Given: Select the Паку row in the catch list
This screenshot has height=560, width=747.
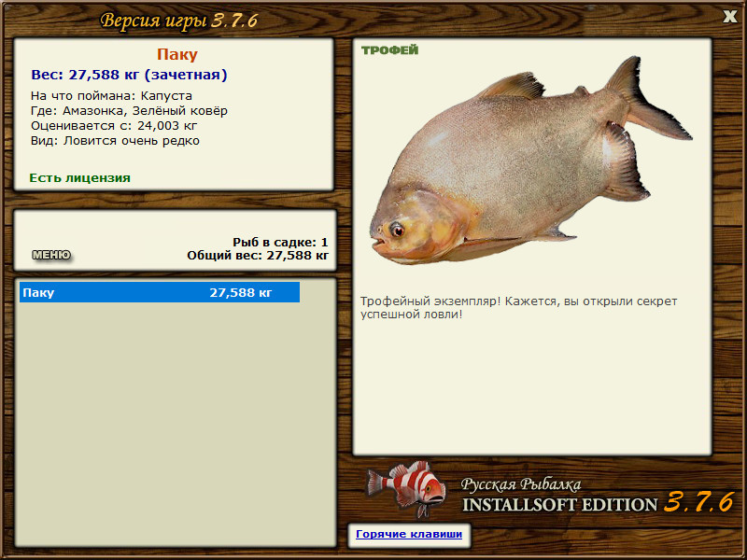Looking at the screenshot, I should [x=160, y=292].
